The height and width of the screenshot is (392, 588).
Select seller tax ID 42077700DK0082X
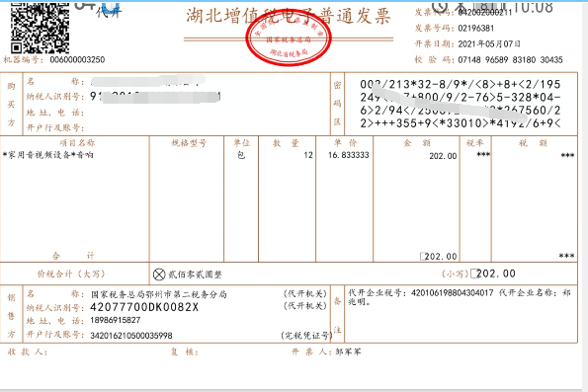pyautogui.click(x=144, y=307)
